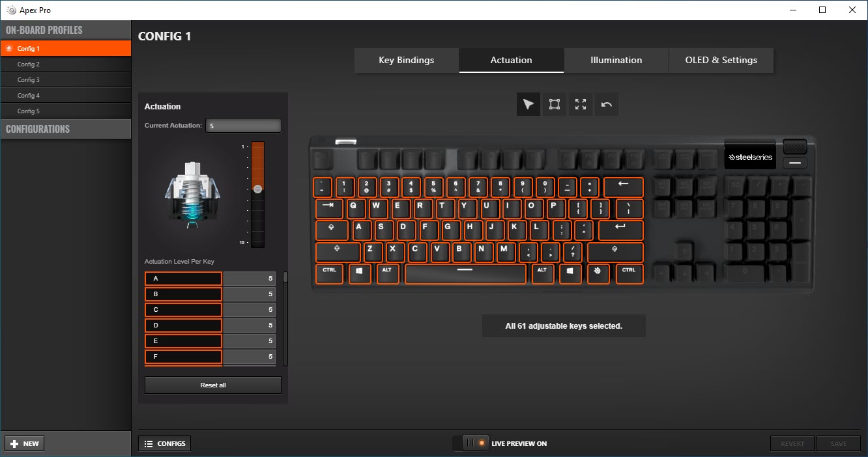Select the Config 3 on-board profile

pyautogui.click(x=66, y=80)
